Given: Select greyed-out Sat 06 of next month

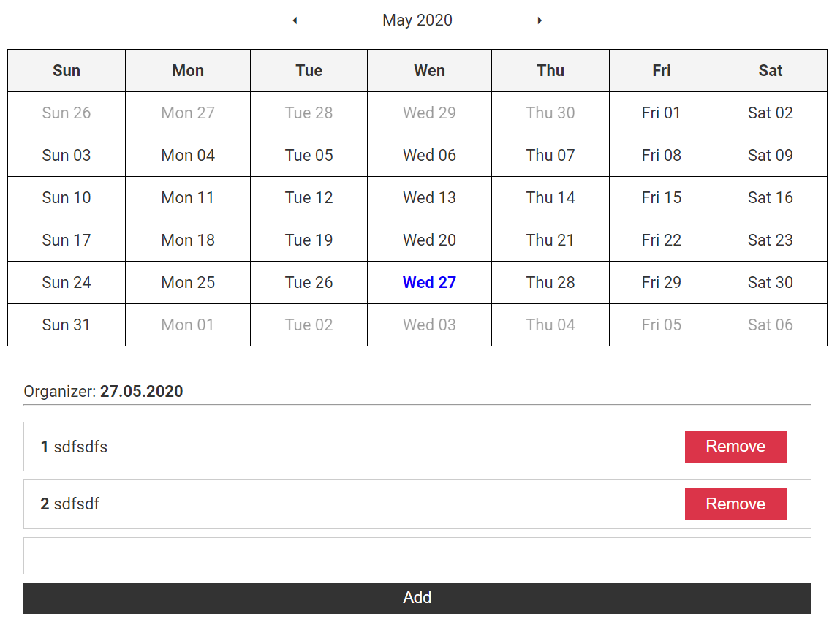Looking at the screenshot, I should pos(770,325).
